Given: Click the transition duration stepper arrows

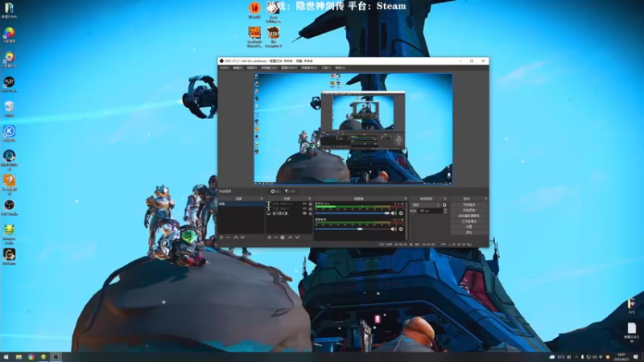Looking at the screenshot, I should click(x=445, y=211).
